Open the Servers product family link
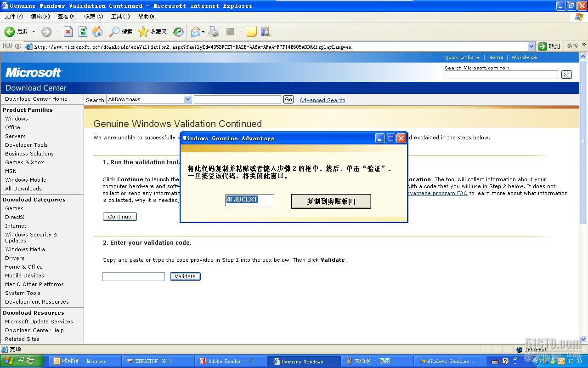Image resolution: width=588 pixels, height=368 pixels. 15,136
